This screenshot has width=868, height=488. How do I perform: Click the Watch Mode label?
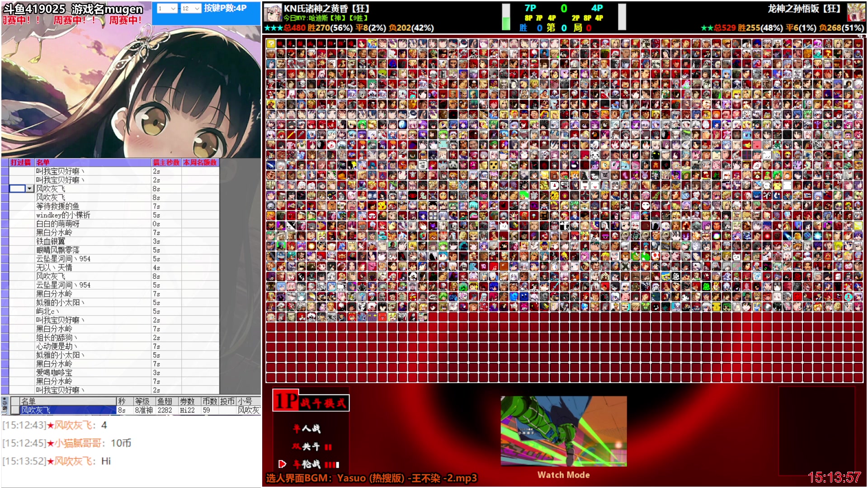pyautogui.click(x=563, y=475)
